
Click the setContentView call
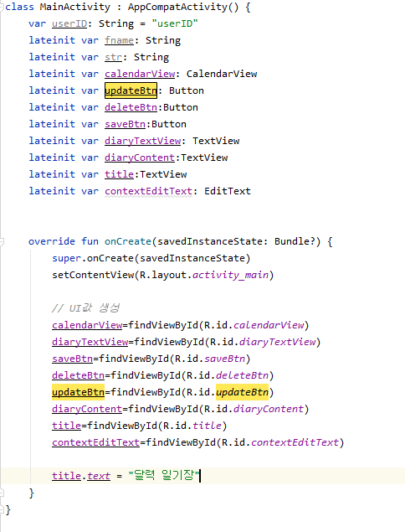click(93, 275)
